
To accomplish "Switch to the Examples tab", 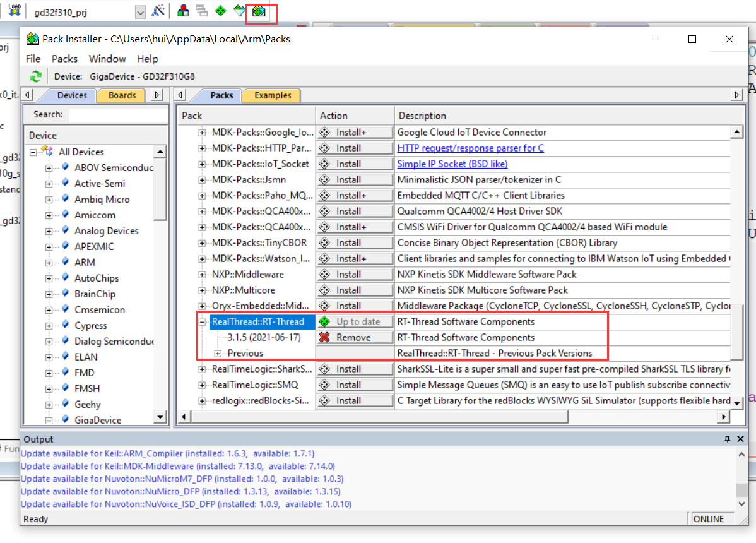I will click(x=273, y=95).
